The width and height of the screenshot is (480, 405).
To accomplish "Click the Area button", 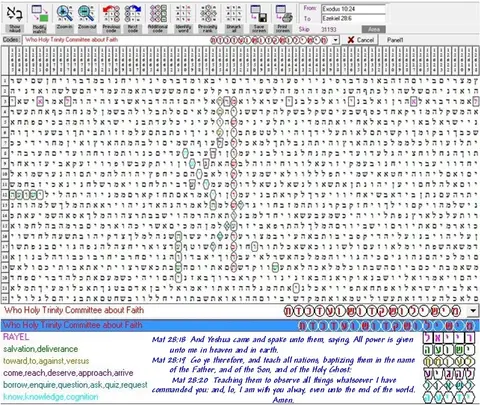I will pos(374,29).
